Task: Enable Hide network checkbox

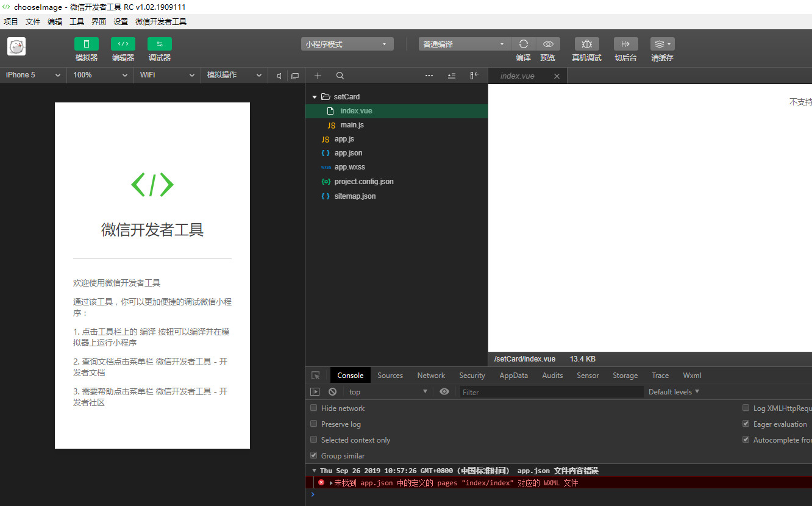Action: [x=314, y=408]
